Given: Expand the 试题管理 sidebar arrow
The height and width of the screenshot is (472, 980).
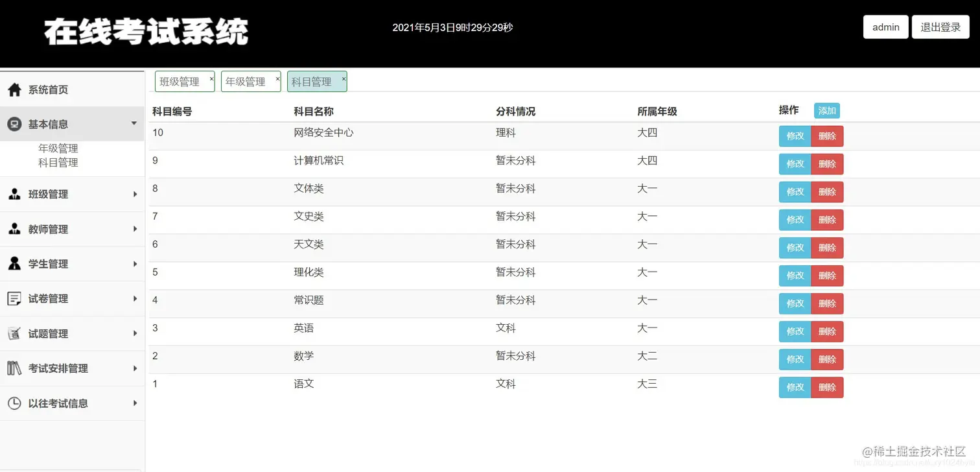Looking at the screenshot, I should pyautogui.click(x=135, y=333).
